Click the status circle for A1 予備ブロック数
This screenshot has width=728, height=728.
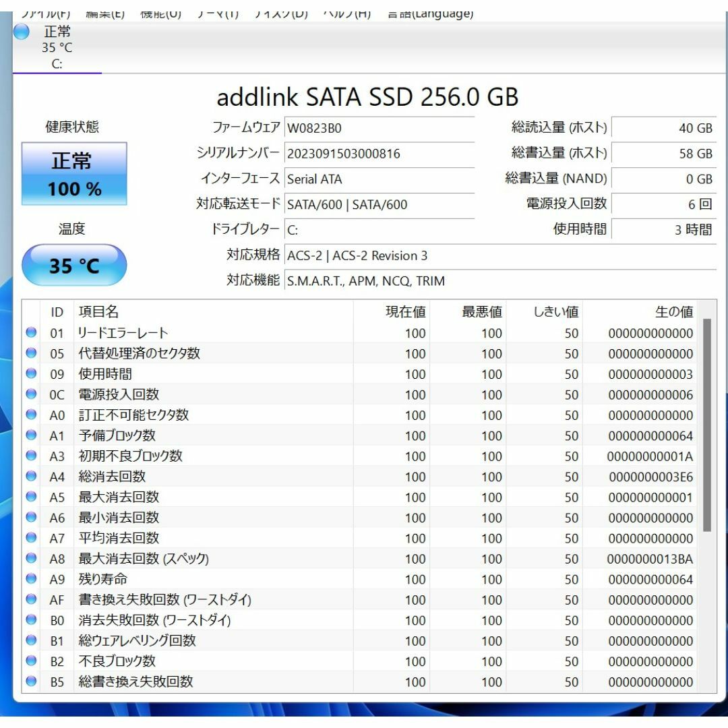[31, 435]
